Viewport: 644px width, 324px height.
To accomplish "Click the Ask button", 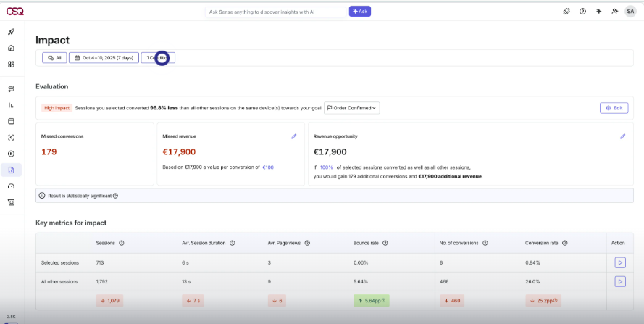I will tap(360, 12).
